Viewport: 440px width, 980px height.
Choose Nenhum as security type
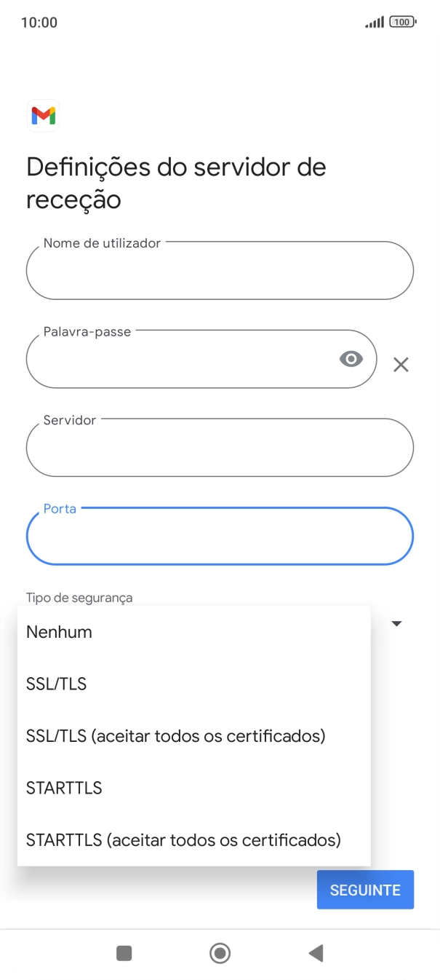(58, 632)
